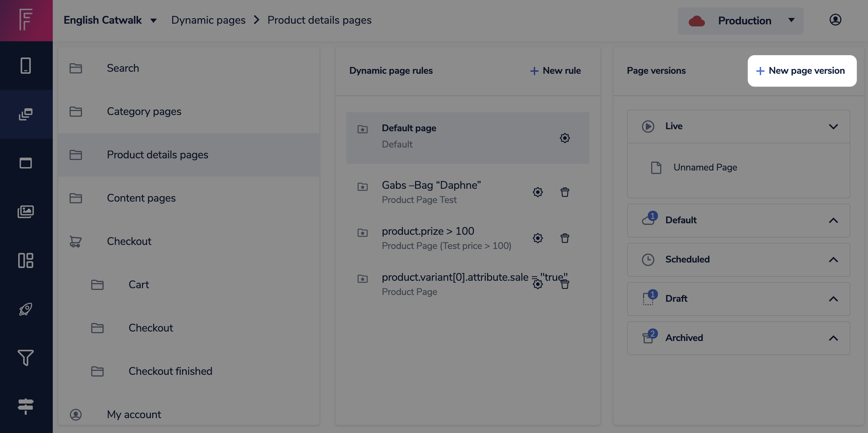This screenshot has height=433, width=868.
Task: Open the Unnamed Page live version
Action: point(738,167)
